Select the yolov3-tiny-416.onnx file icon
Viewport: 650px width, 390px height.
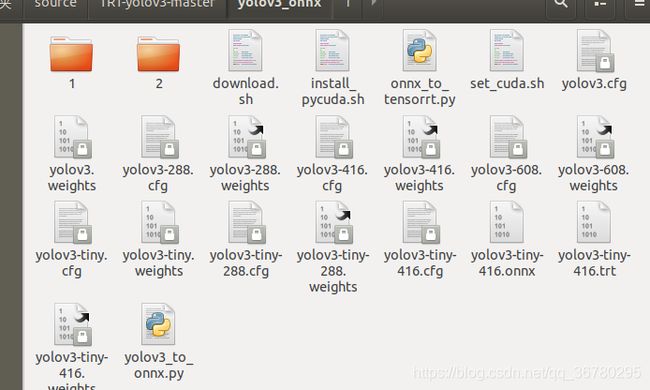pos(507,222)
